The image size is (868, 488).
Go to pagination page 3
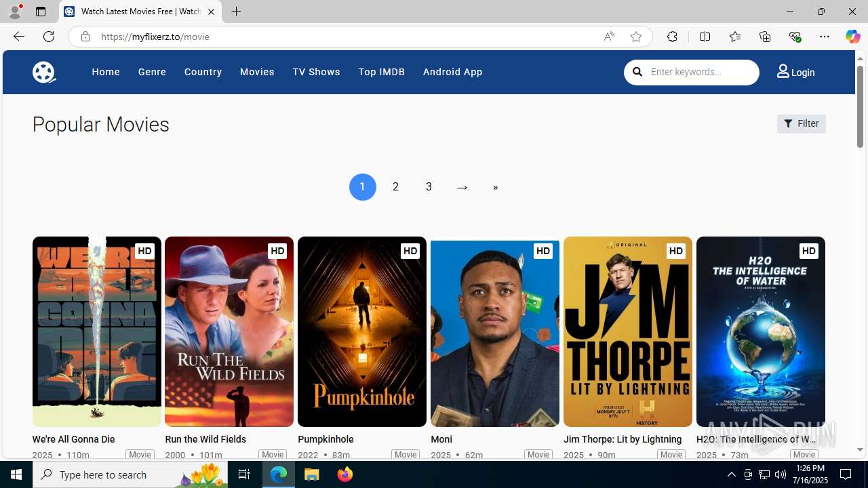(429, 187)
